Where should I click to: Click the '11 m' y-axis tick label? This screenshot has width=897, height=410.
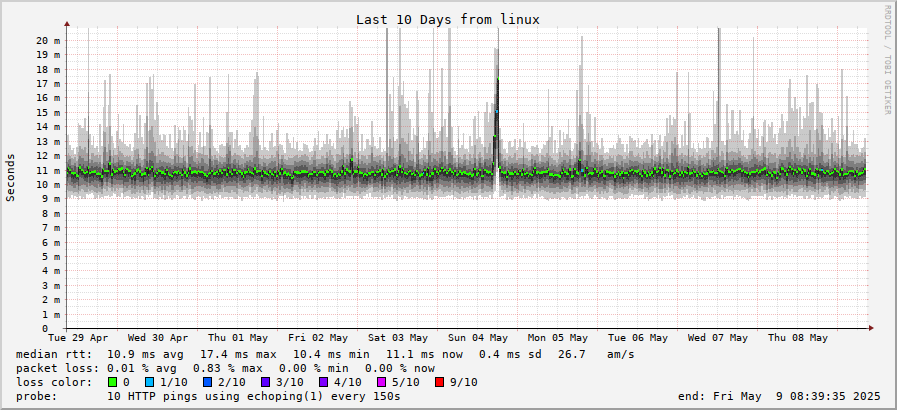[48, 170]
